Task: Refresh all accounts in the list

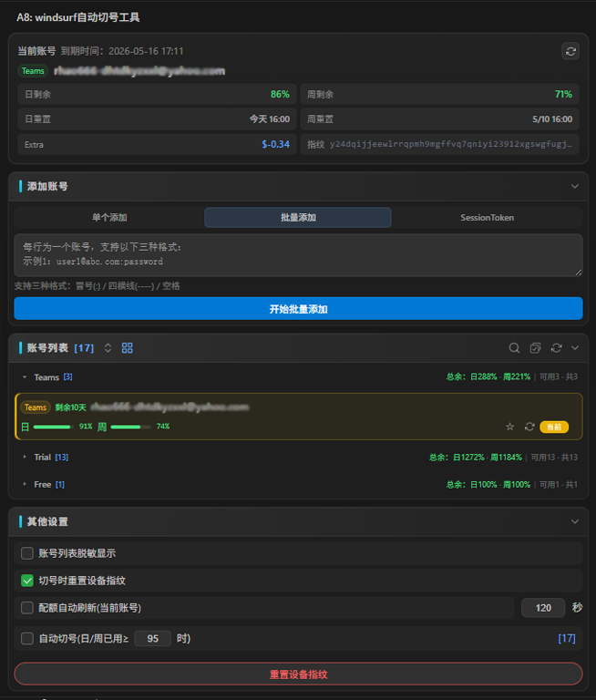Action: [x=556, y=348]
